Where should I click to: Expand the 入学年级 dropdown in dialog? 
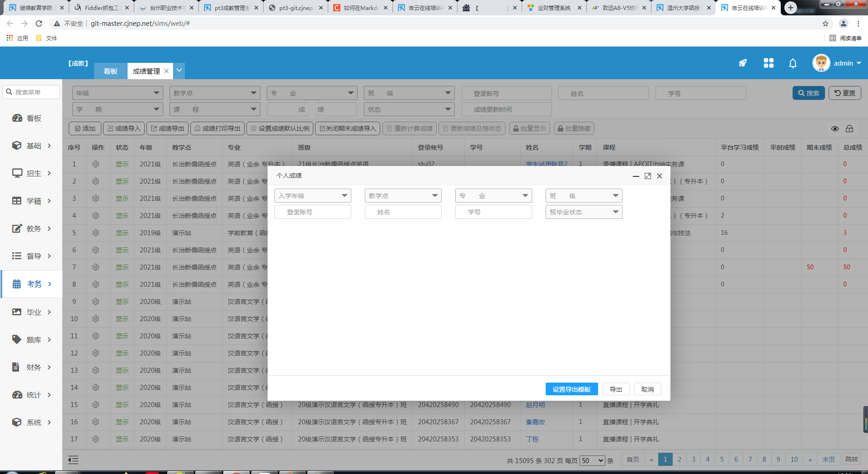pyautogui.click(x=312, y=196)
